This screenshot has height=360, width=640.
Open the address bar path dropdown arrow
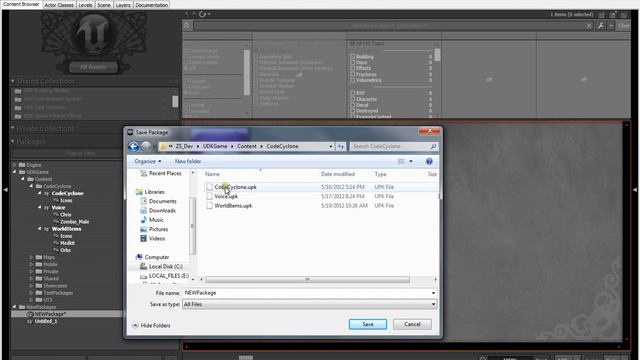[x=331, y=146]
